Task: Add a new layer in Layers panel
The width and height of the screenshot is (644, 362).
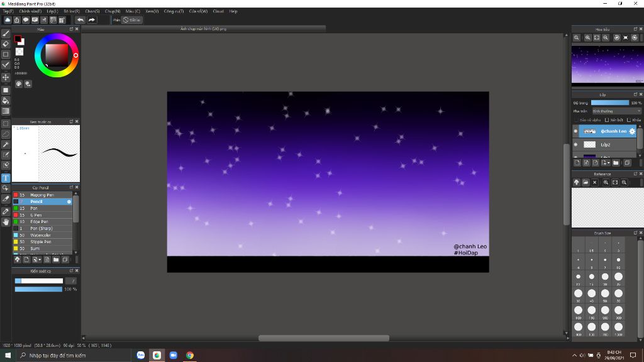Action: coord(577,163)
